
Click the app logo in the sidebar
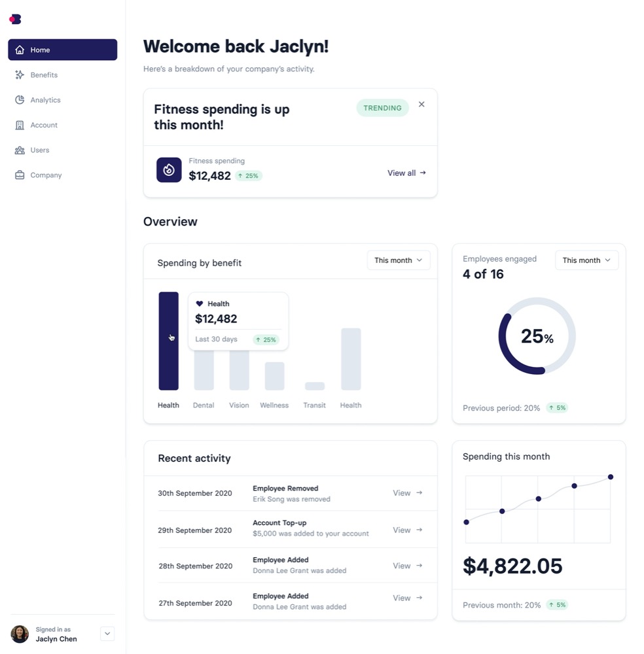click(x=15, y=19)
